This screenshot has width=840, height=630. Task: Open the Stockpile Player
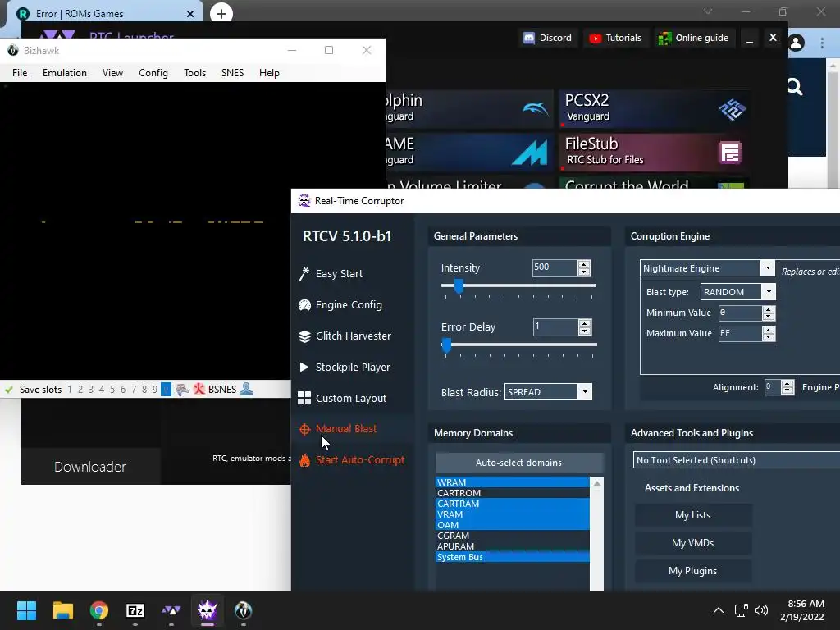click(x=344, y=367)
